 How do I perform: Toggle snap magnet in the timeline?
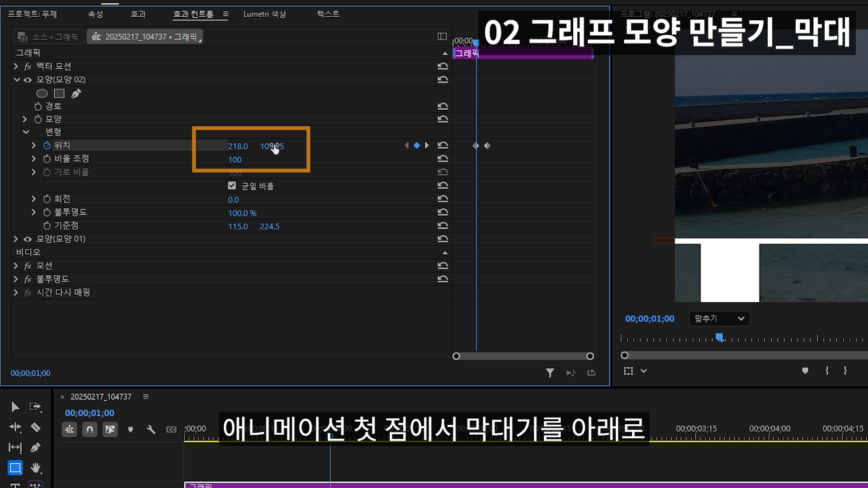tap(90, 429)
